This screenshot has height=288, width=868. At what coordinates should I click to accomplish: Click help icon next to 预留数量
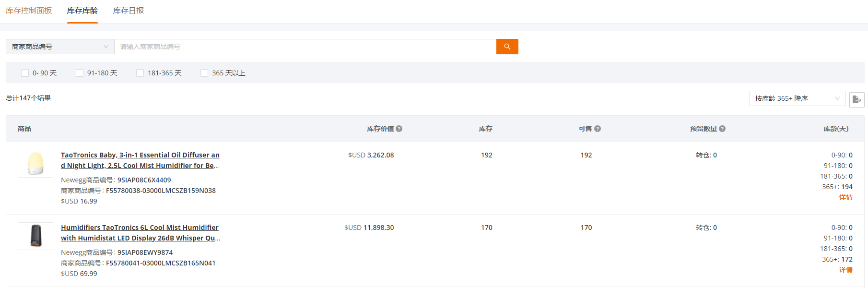(x=722, y=129)
